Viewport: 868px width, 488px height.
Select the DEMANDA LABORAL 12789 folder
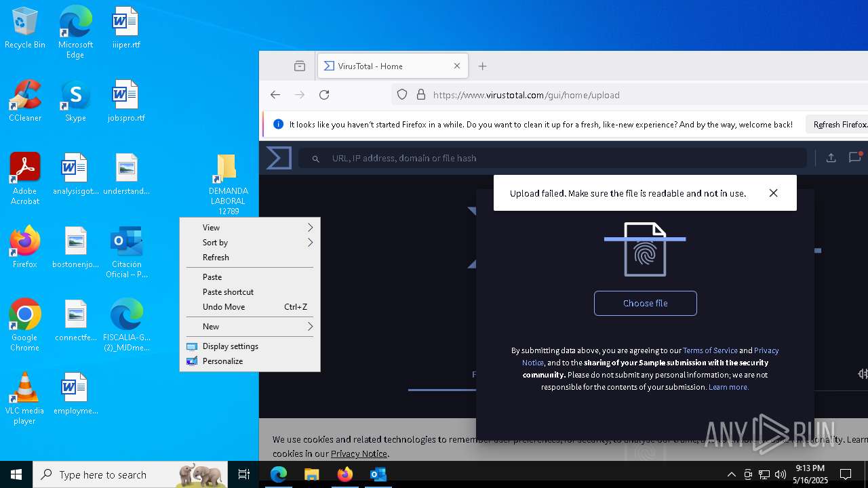coord(228,184)
